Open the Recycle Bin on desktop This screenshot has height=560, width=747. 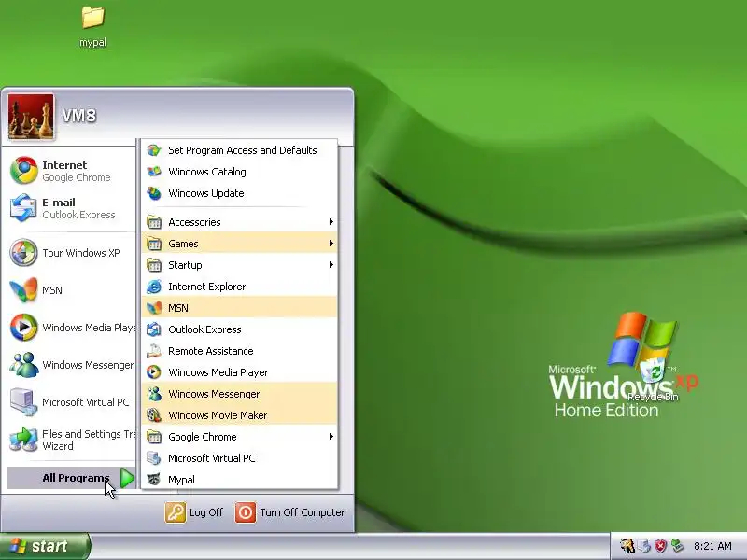point(653,379)
